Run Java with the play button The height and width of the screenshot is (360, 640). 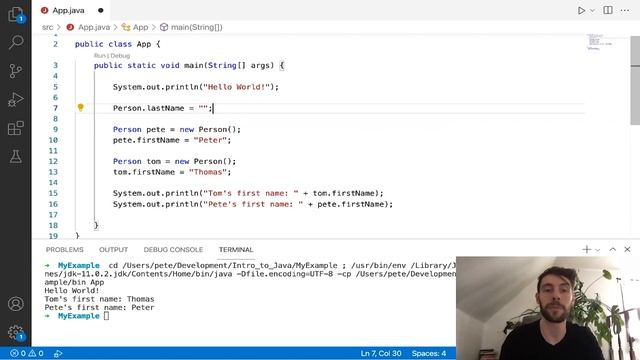click(x=581, y=11)
